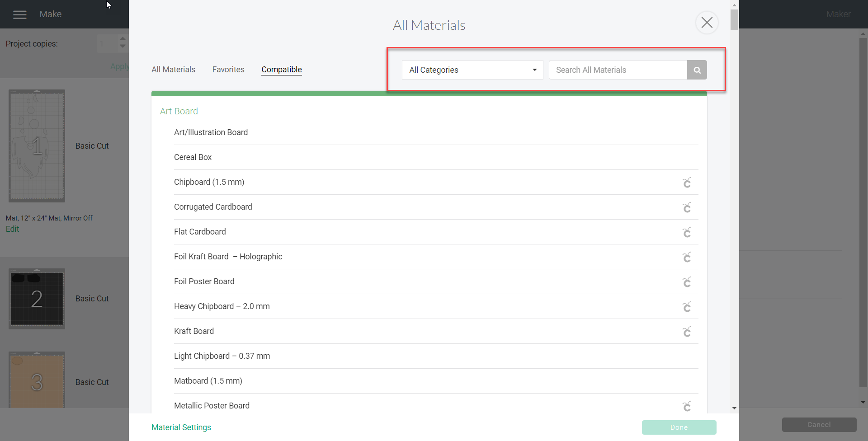This screenshot has width=868, height=441.
Task: Select the Cereal Box material
Action: 193,157
